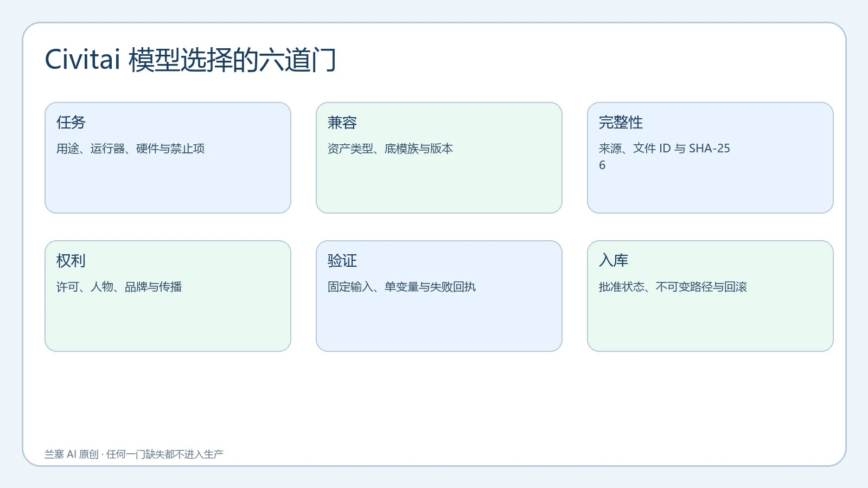Click the footer note '兰塞 AI 原创 · 任何一门缺失都不进入生产'

[x=134, y=454]
